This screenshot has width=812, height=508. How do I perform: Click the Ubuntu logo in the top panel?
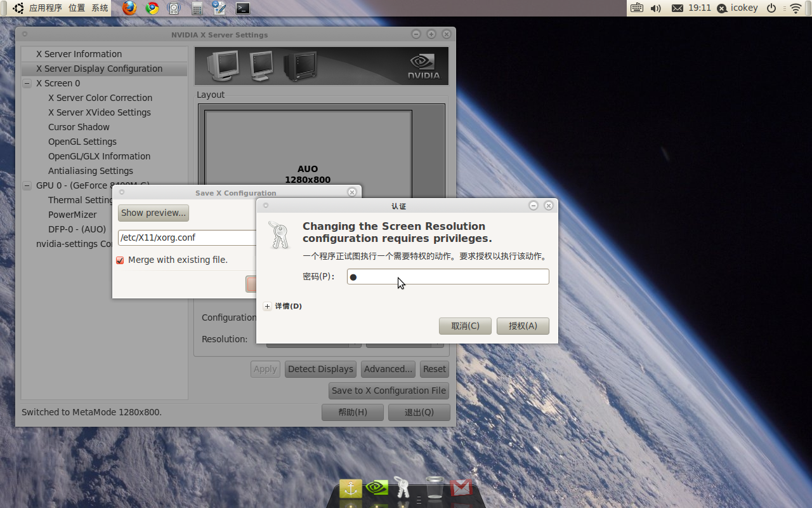[x=18, y=8]
